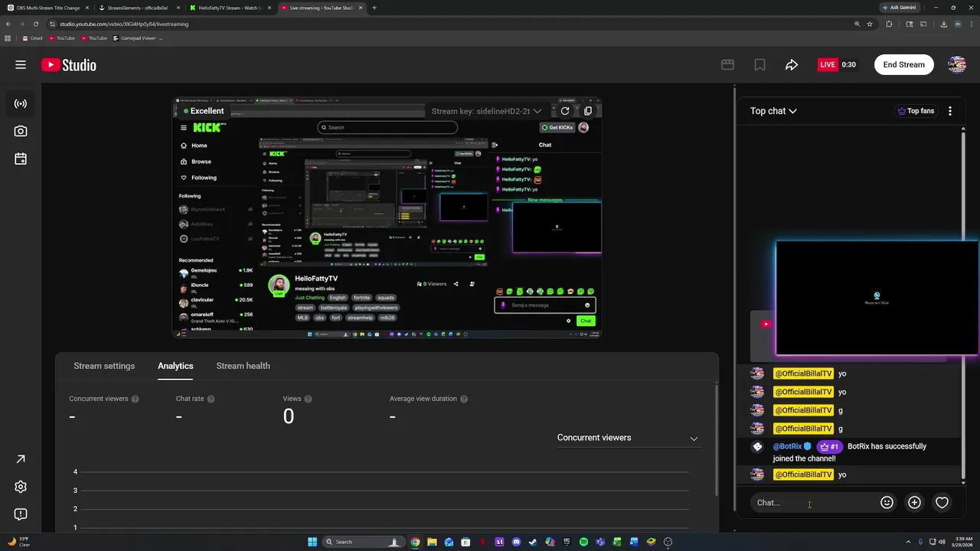Open Discord from the taskbar
Viewport: 980px width, 551px height.
pyautogui.click(x=516, y=542)
